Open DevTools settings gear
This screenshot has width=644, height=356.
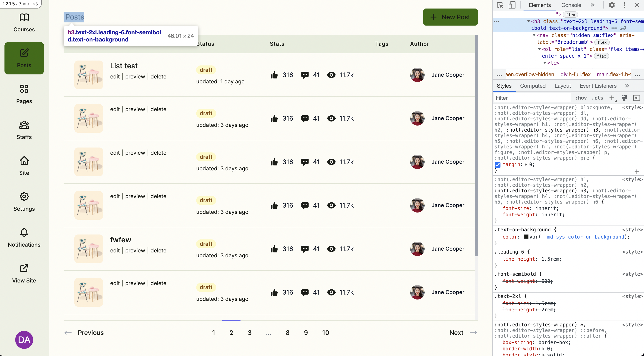[x=612, y=5]
